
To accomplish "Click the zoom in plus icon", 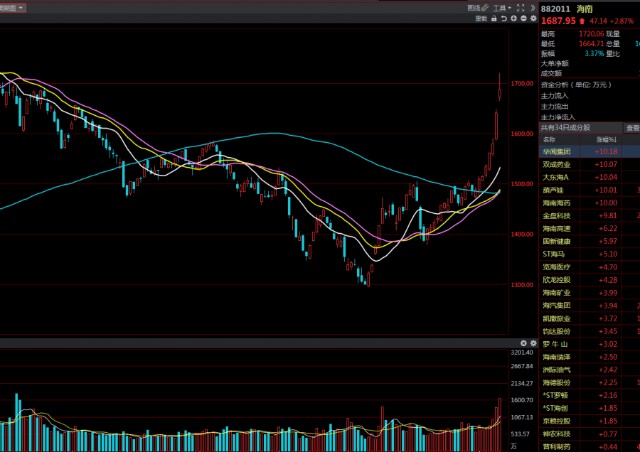I will (x=514, y=18).
